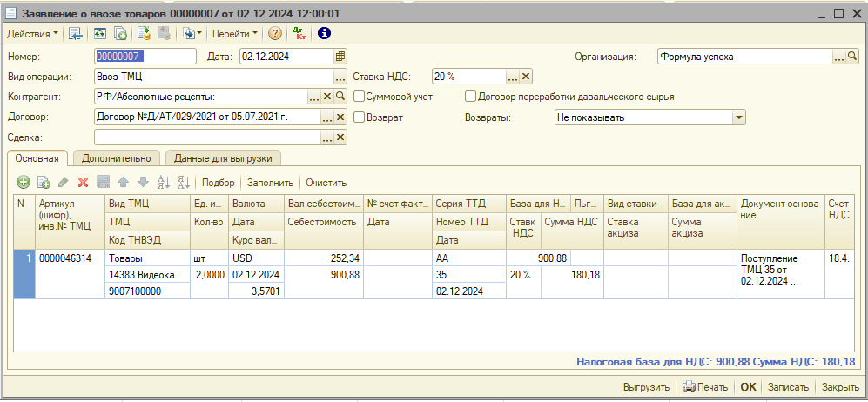Click the Записать button
868x402 pixels.
789,388
